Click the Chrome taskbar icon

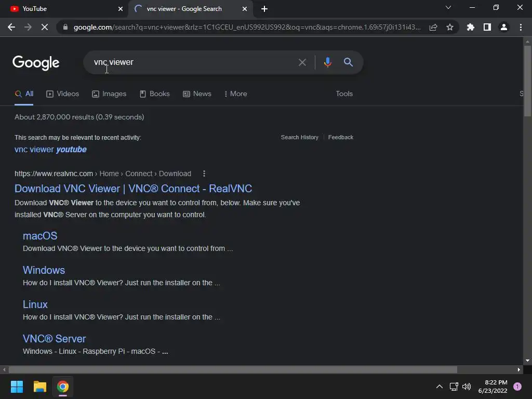[63, 387]
